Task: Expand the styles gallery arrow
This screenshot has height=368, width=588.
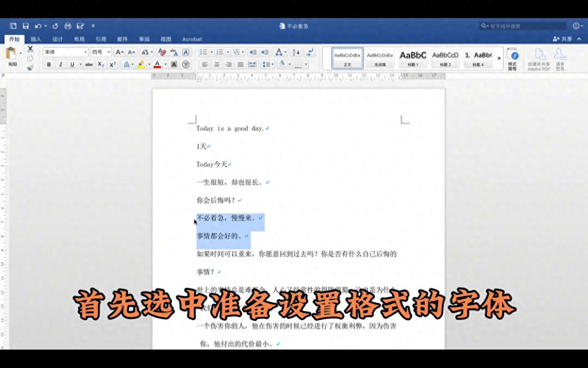Action: tap(499, 58)
